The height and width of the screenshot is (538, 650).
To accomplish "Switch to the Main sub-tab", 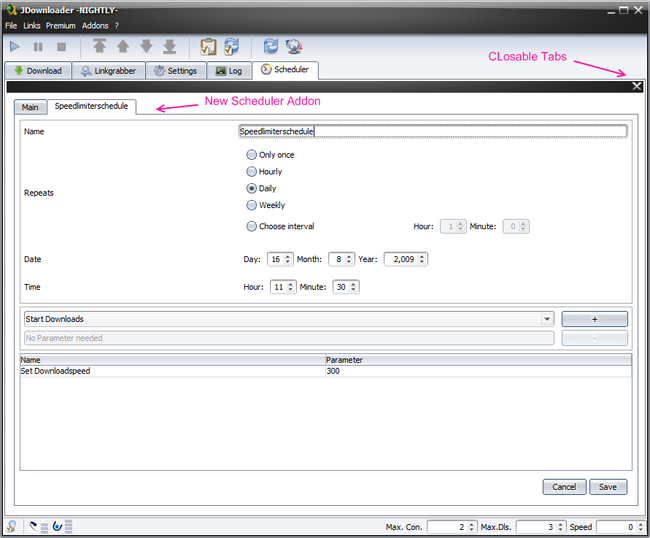I will coord(30,107).
